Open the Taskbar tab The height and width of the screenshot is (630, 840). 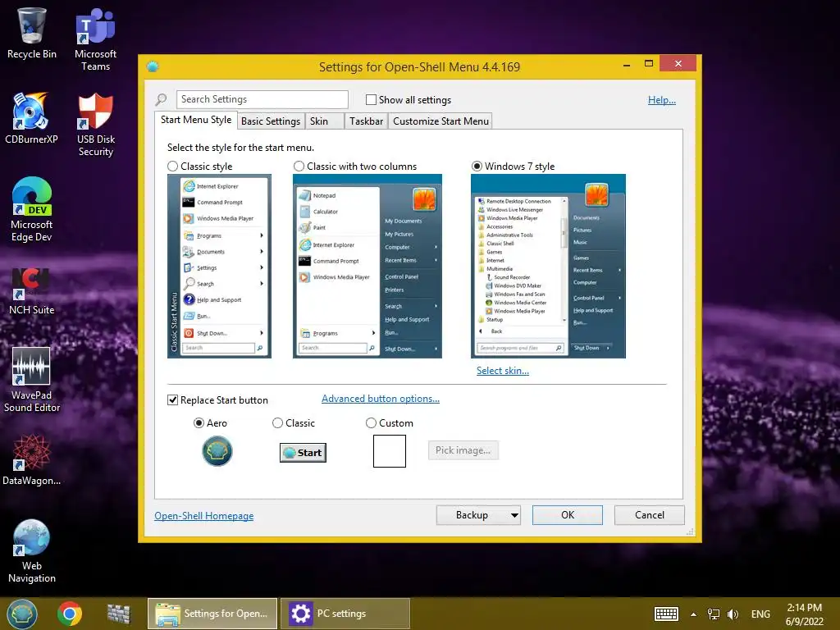tap(367, 121)
